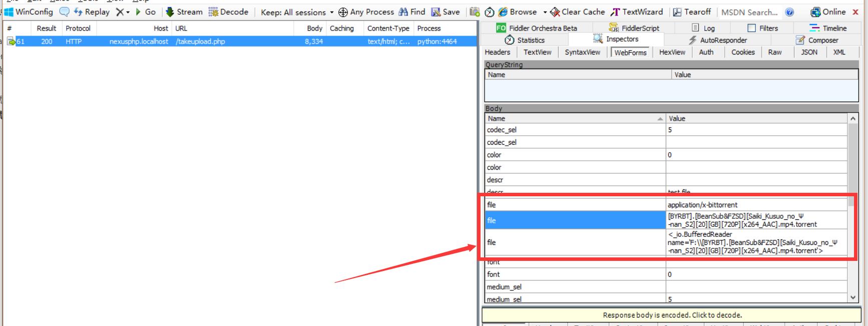
Task: Click the response body encoded banner to decode
Action: coord(672,315)
